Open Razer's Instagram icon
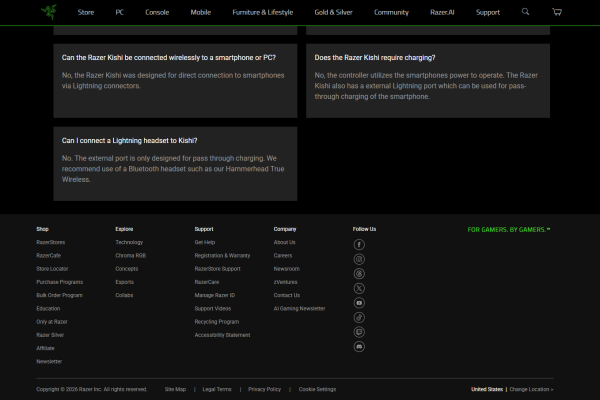 [359, 259]
